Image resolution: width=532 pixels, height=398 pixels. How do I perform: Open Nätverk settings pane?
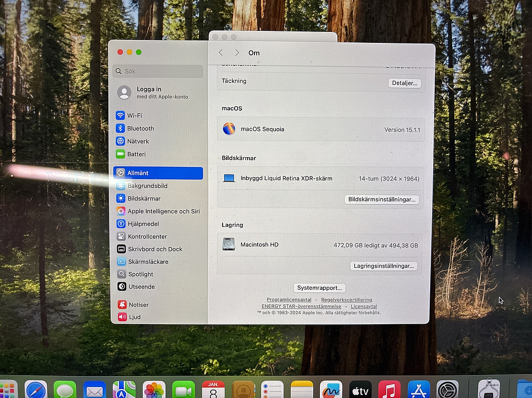[x=138, y=141]
